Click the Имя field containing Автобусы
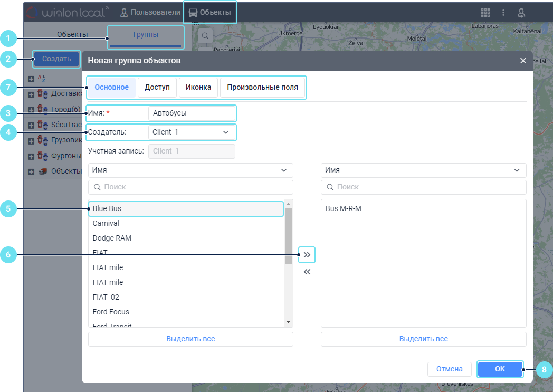The width and height of the screenshot is (553, 392). click(x=192, y=113)
